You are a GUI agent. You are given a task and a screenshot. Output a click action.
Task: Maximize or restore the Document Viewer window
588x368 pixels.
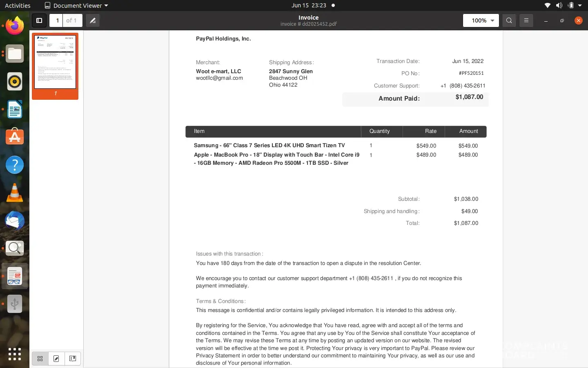[562, 20]
